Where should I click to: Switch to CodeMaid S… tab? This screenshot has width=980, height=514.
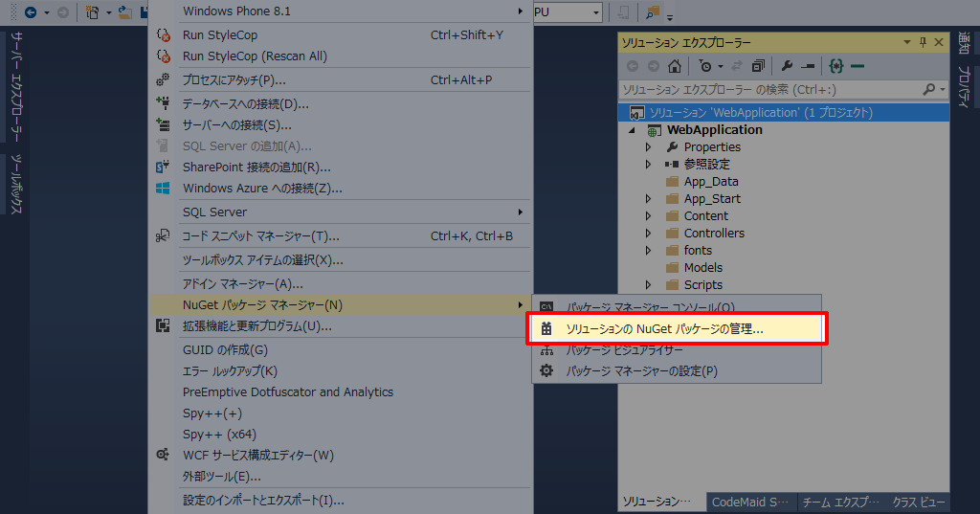click(750, 502)
